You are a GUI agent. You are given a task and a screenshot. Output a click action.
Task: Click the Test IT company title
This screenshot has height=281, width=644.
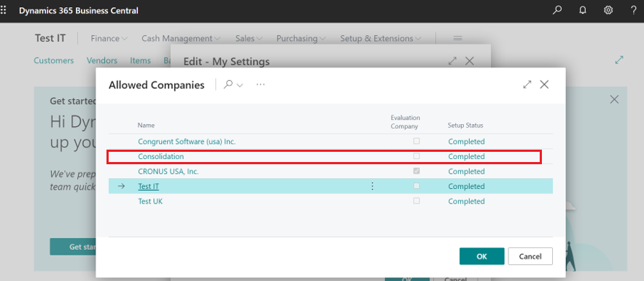(x=50, y=38)
